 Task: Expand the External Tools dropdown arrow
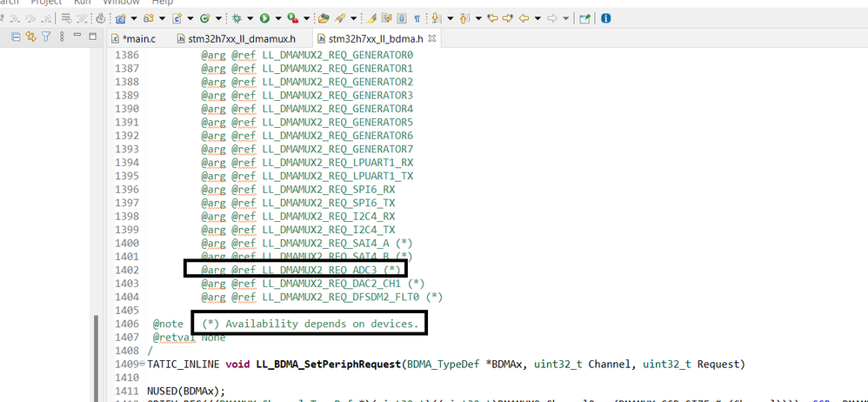click(x=307, y=18)
